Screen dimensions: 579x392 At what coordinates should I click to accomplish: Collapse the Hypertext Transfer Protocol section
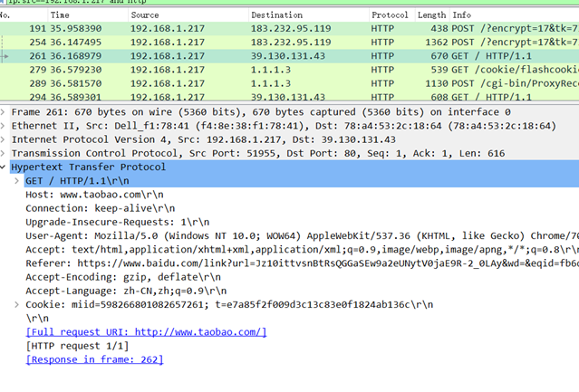[x=3, y=167]
